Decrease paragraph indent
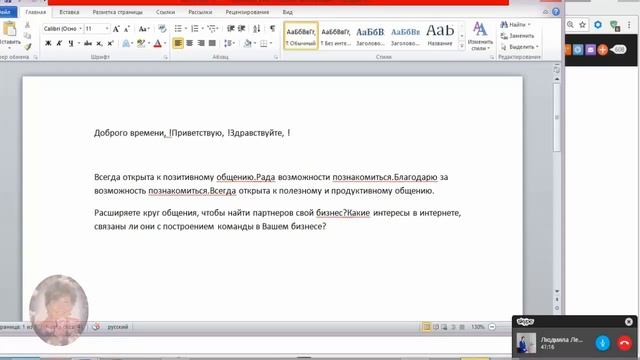The height and width of the screenshot is (360, 640). click(231, 28)
